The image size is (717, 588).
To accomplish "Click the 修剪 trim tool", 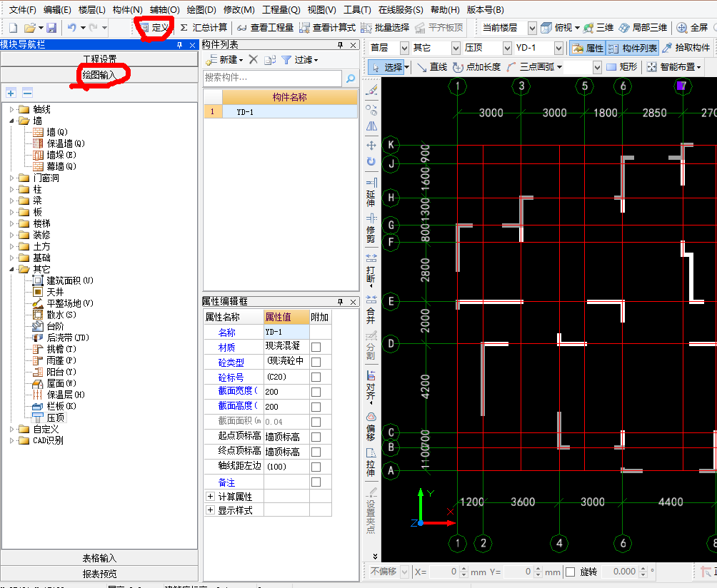I will tap(371, 228).
